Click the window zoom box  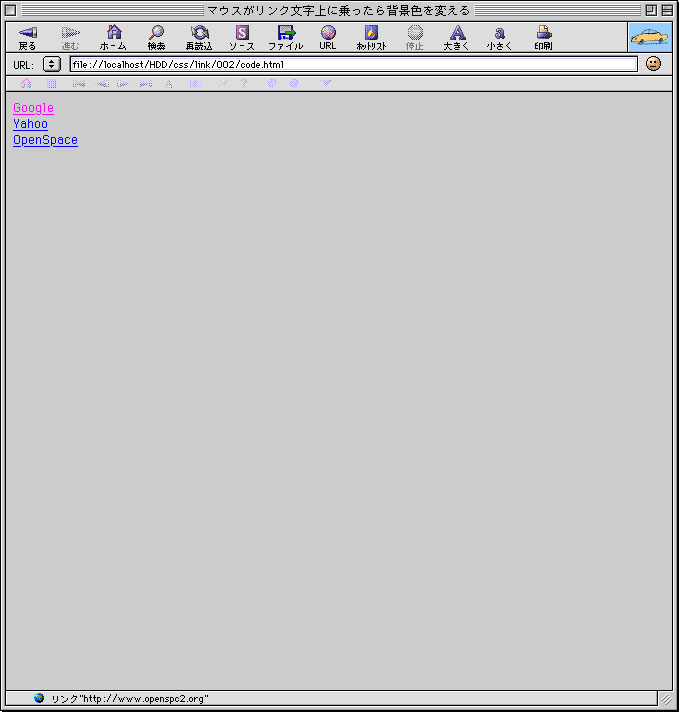[x=651, y=10]
